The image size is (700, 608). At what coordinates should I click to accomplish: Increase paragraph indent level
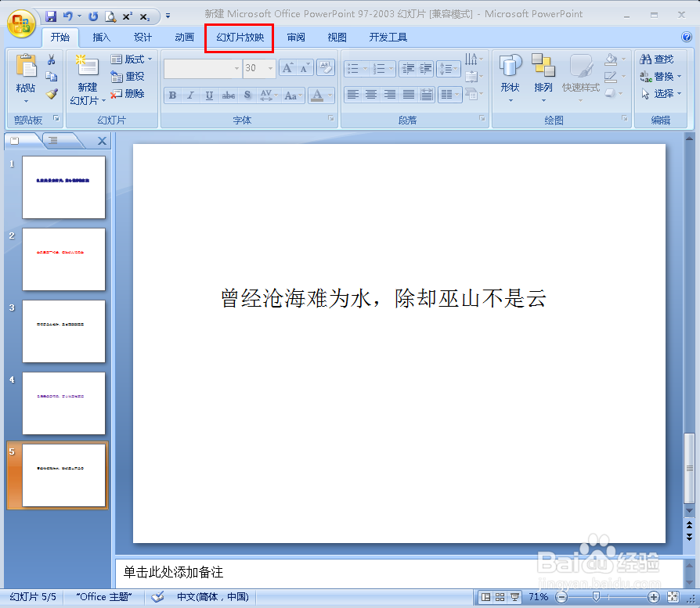425,69
